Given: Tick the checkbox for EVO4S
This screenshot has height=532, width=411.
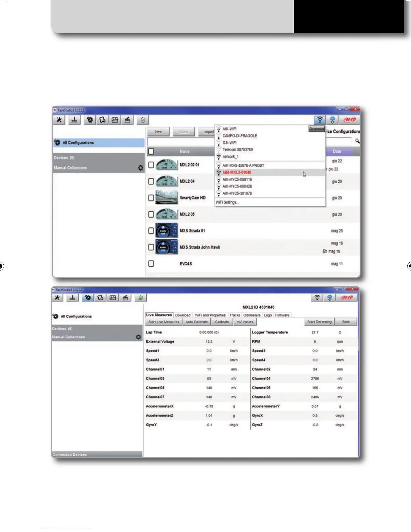Looking at the screenshot, I should click(151, 264).
